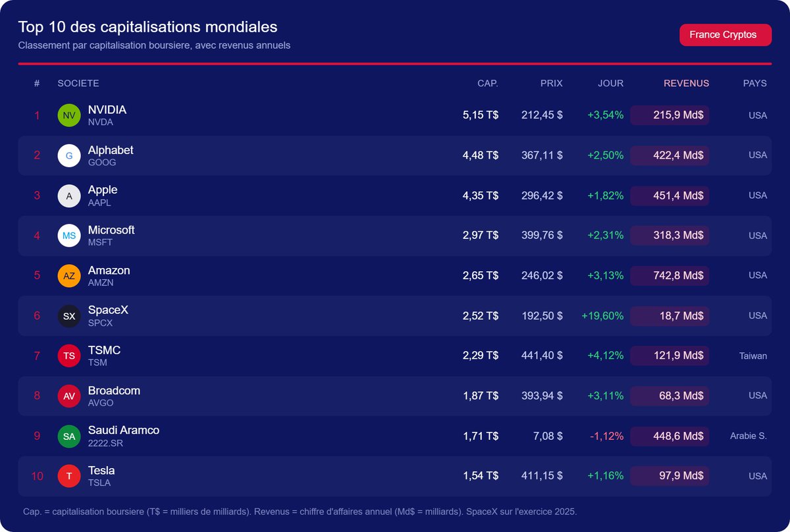Select the TSMC company name
Viewport: 790px width, 532px height.
pos(104,350)
